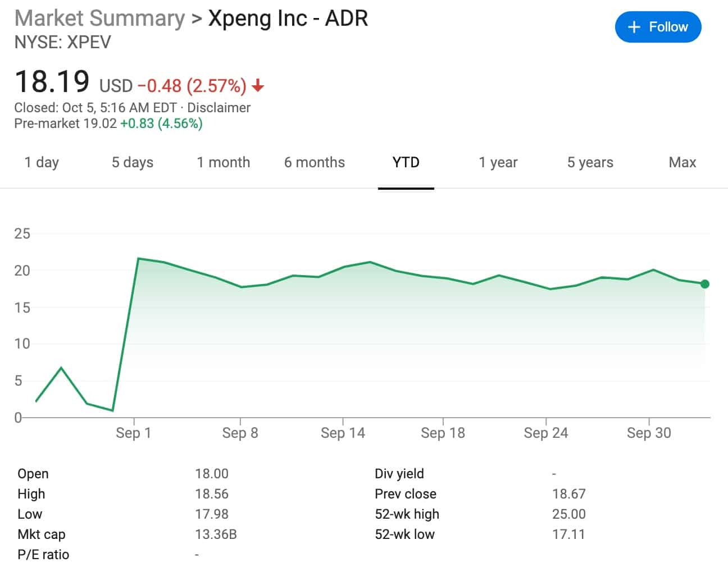Select the 1 month time range

click(223, 162)
